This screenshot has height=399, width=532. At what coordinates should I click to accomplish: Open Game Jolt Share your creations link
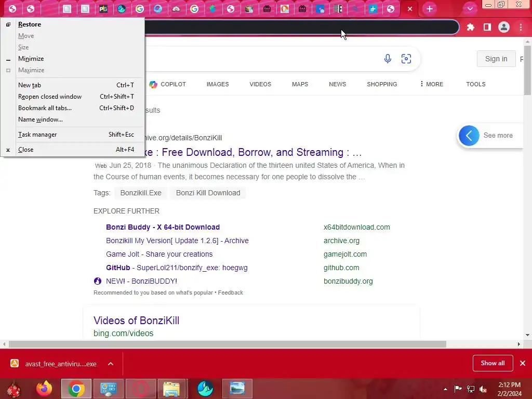159,254
